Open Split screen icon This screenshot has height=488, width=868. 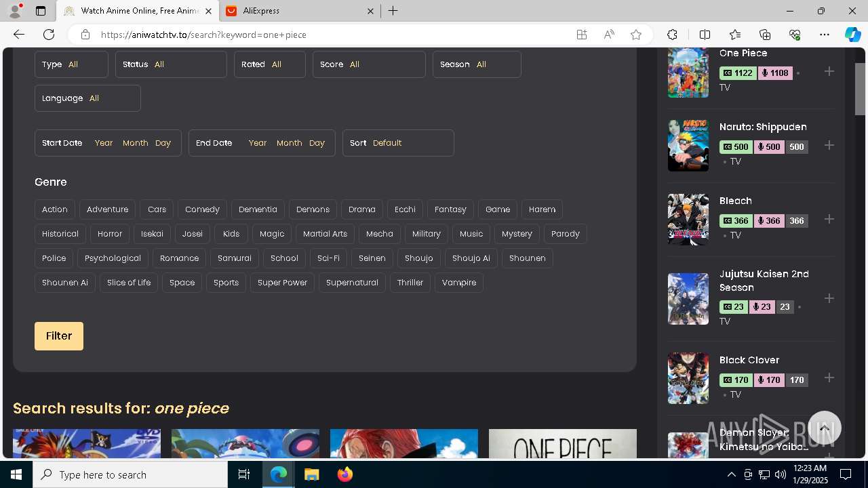pos(705,35)
